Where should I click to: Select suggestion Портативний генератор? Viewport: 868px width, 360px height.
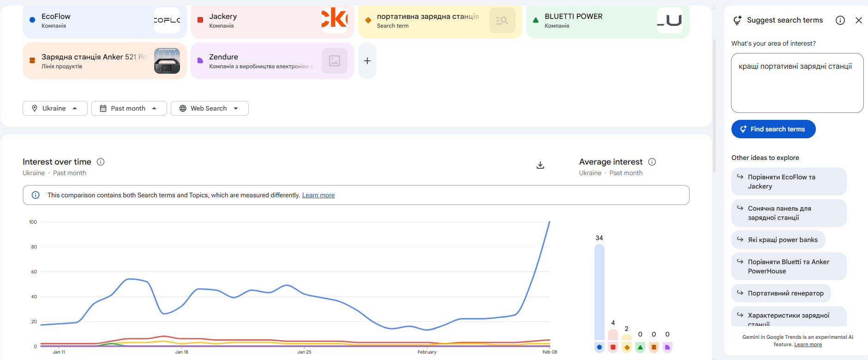[781, 293]
